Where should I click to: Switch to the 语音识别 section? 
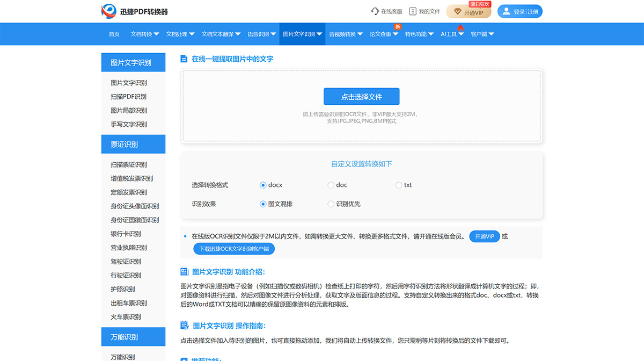258,33
